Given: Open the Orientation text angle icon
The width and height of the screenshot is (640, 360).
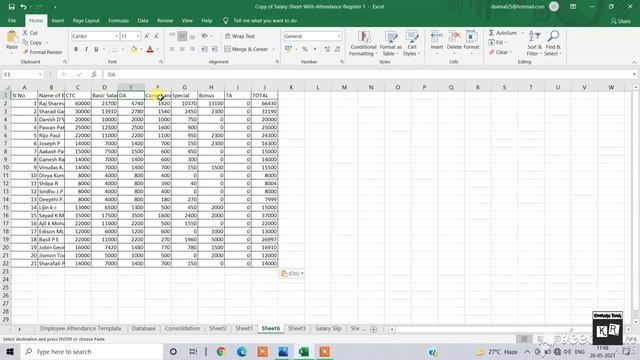Looking at the screenshot, I should point(205,36).
